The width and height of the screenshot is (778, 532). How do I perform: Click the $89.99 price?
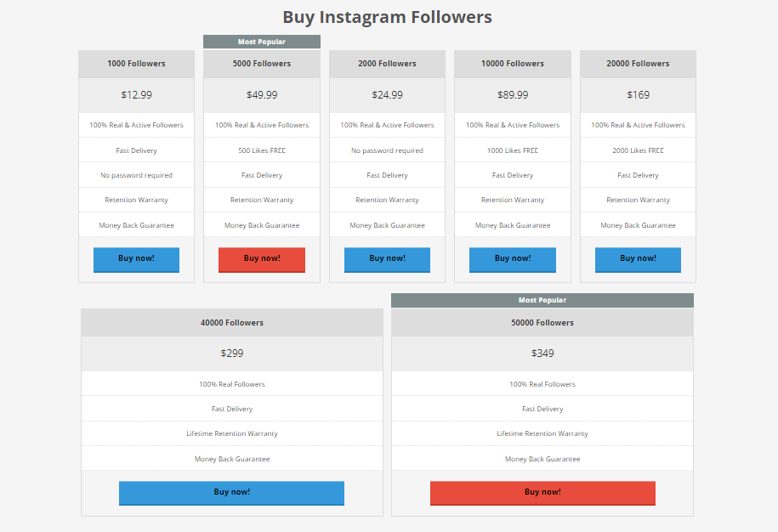[513, 94]
